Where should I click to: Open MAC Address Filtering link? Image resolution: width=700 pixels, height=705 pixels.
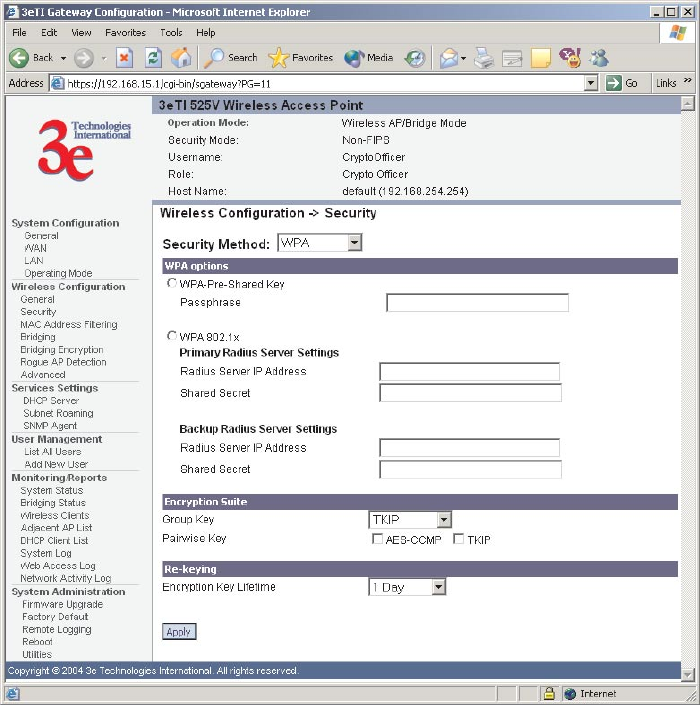point(69,324)
